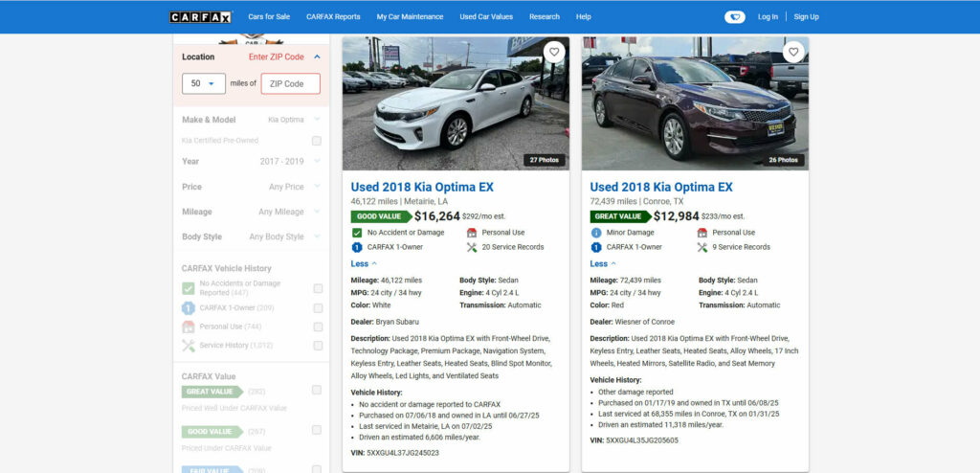Click Dealer: Bryan Subaru text

click(x=385, y=322)
